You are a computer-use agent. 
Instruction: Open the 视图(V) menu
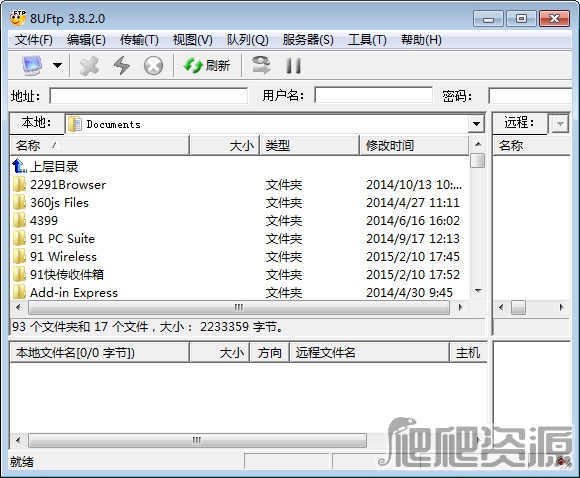tap(193, 40)
